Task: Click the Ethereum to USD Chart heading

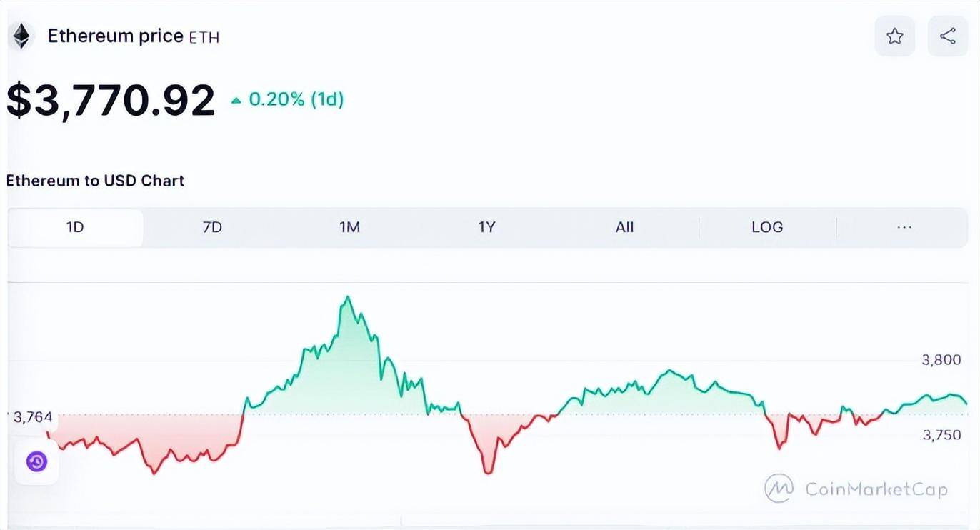Action: click(x=95, y=181)
